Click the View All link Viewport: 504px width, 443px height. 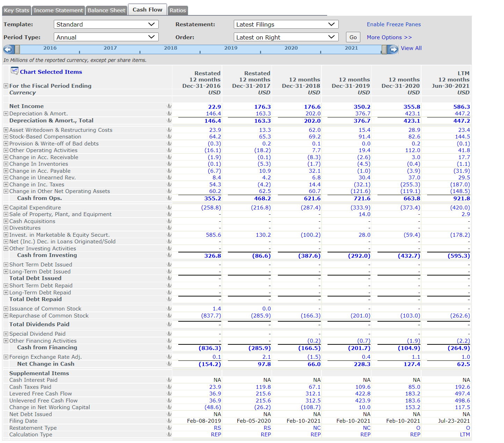[411, 48]
